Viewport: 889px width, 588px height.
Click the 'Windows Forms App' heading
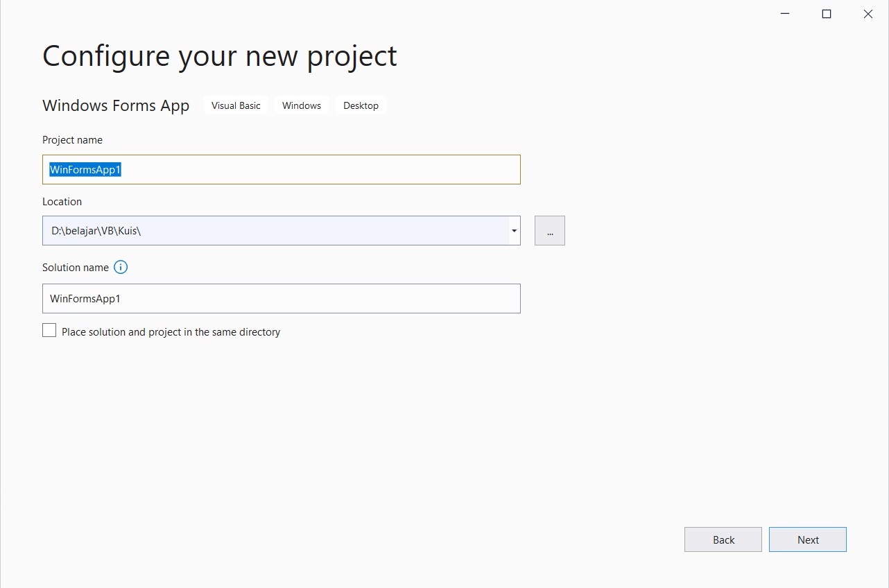(x=116, y=105)
